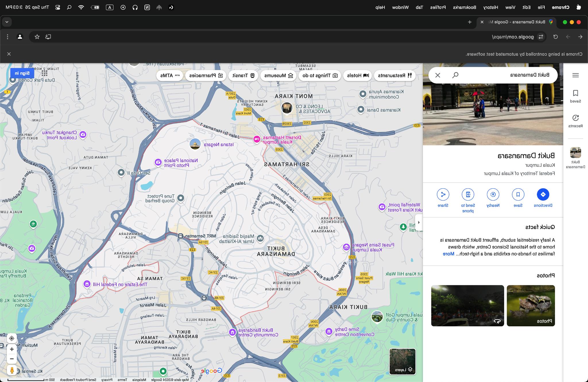The image size is (588, 382).
Task: Click the MRT Semantan station icon
Action: [180, 236]
